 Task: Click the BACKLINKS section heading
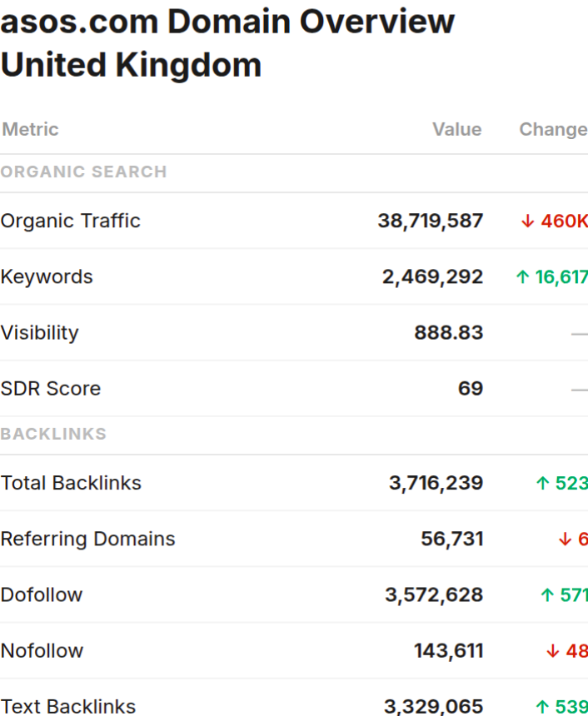click(53, 435)
